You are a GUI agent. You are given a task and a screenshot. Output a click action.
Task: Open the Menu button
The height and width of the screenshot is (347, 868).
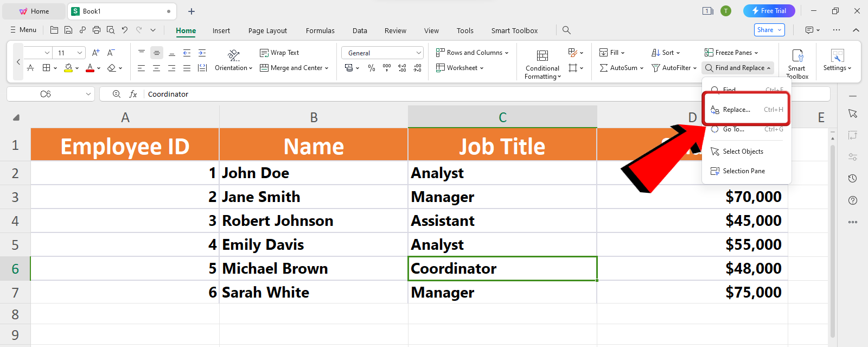(x=23, y=30)
